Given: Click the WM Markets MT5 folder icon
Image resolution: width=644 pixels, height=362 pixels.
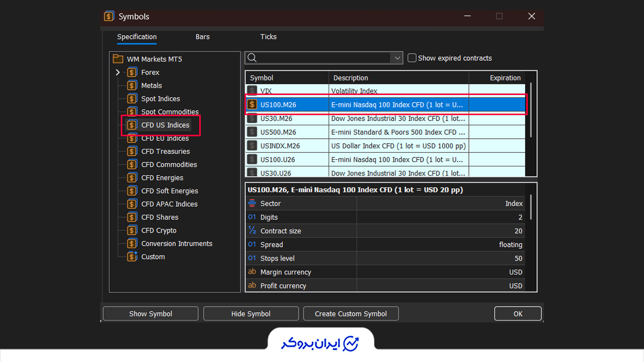Looking at the screenshot, I should (118, 59).
